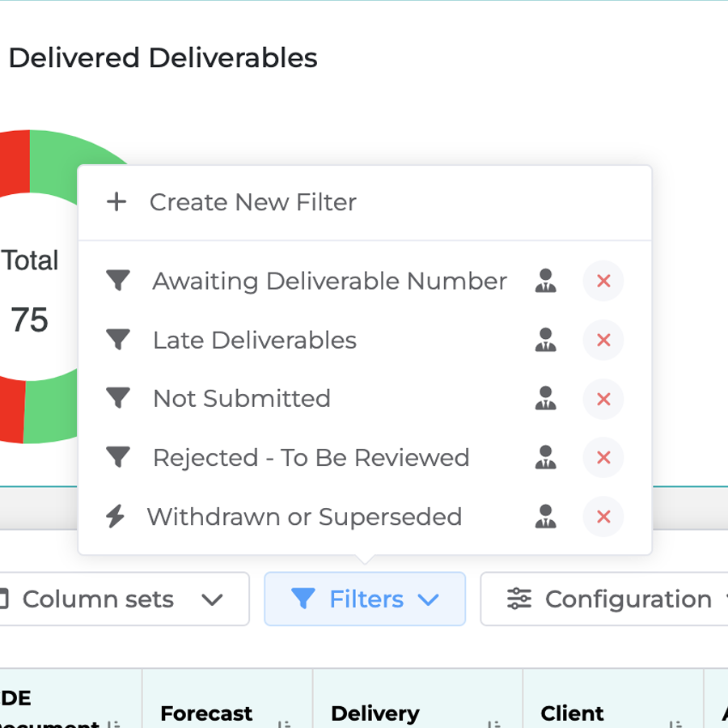Click user icon next to Late Deliverables
This screenshot has width=728, height=728.
[x=546, y=341]
